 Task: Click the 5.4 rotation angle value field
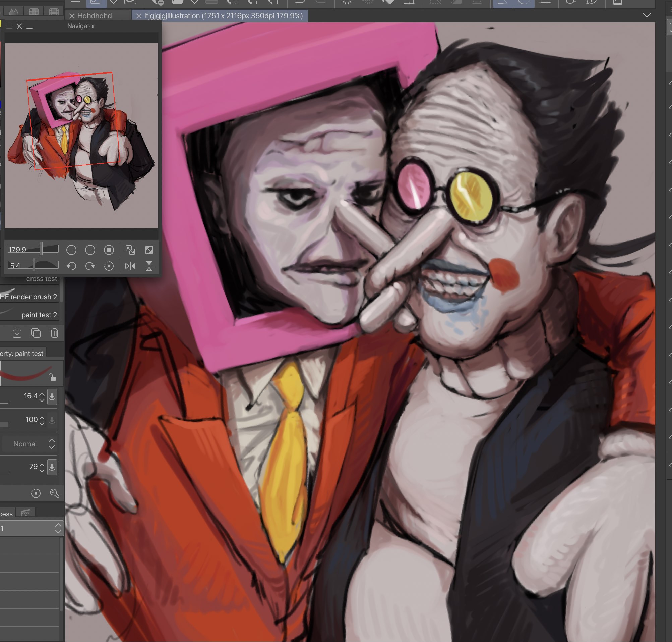click(x=33, y=265)
